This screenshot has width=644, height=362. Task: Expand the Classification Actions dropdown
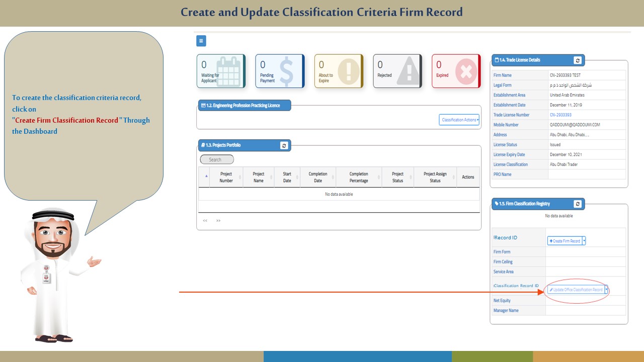(459, 120)
